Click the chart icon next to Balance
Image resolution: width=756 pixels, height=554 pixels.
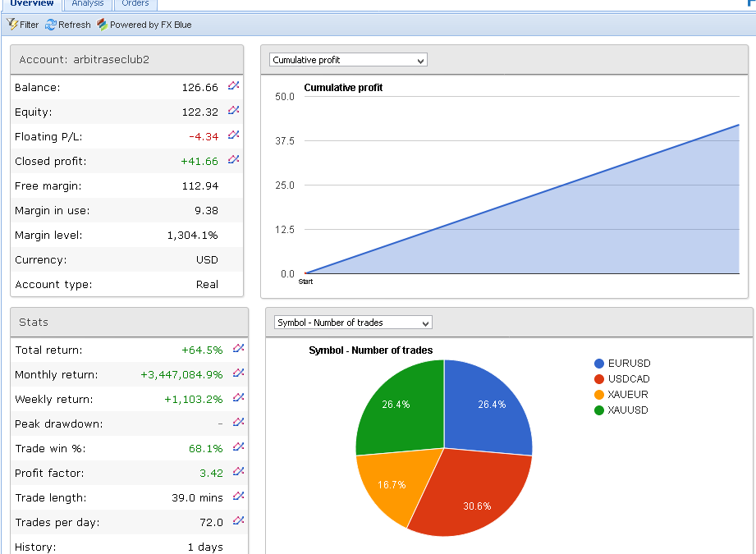pyautogui.click(x=234, y=86)
